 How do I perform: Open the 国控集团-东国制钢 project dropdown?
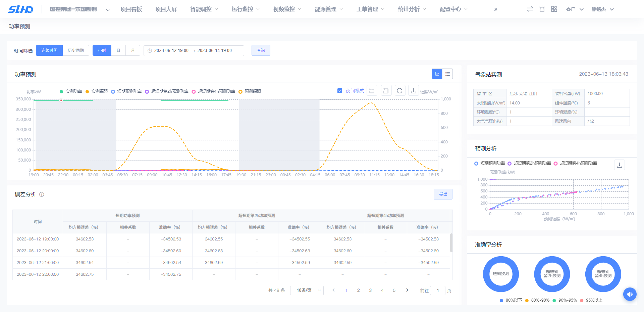pos(80,9)
